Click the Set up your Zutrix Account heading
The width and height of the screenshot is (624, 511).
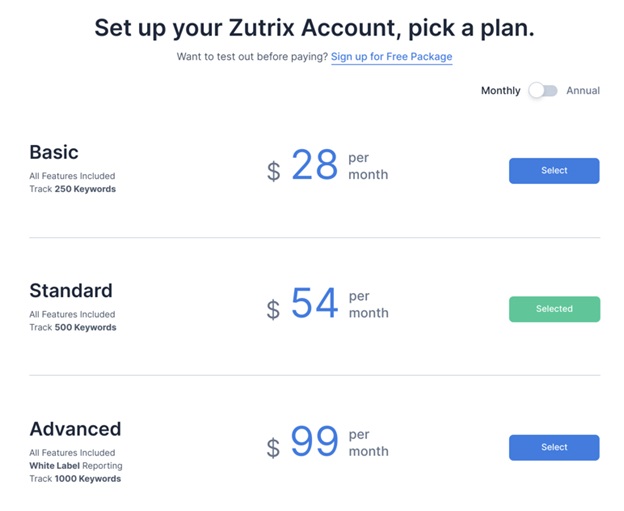point(314,27)
